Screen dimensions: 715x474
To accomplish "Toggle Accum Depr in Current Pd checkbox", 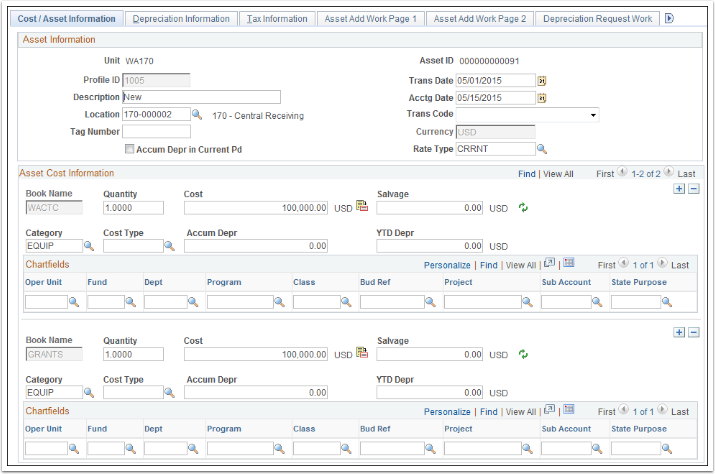I will [130, 149].
